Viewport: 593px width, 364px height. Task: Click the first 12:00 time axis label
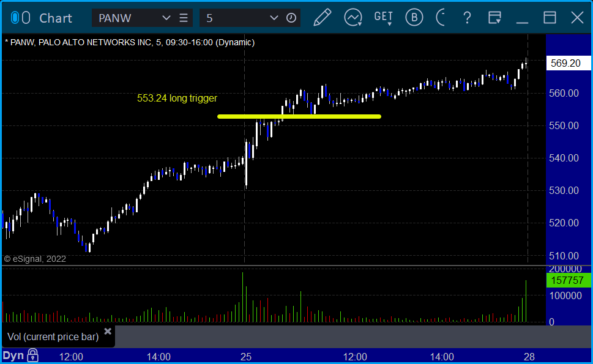pyautogui.click(x=71, y=357)
